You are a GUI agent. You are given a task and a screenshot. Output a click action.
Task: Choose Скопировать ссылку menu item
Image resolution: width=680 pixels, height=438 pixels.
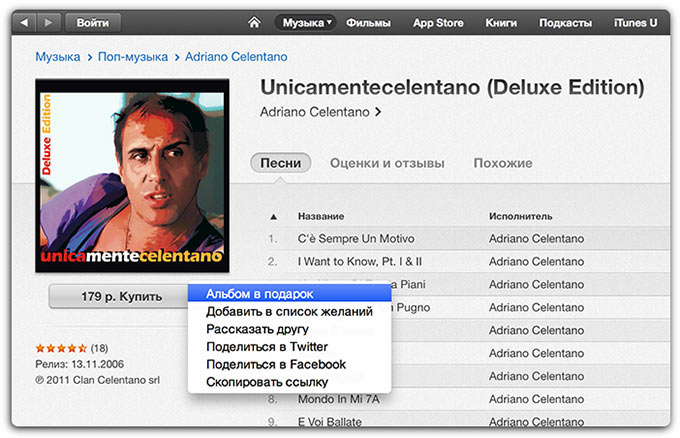[x=290, y=382]
